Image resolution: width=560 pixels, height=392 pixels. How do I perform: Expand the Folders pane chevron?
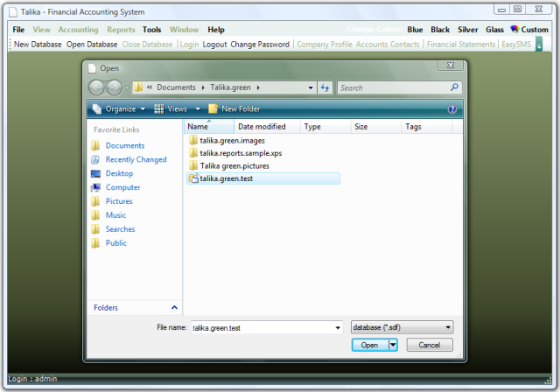[174, 307]
